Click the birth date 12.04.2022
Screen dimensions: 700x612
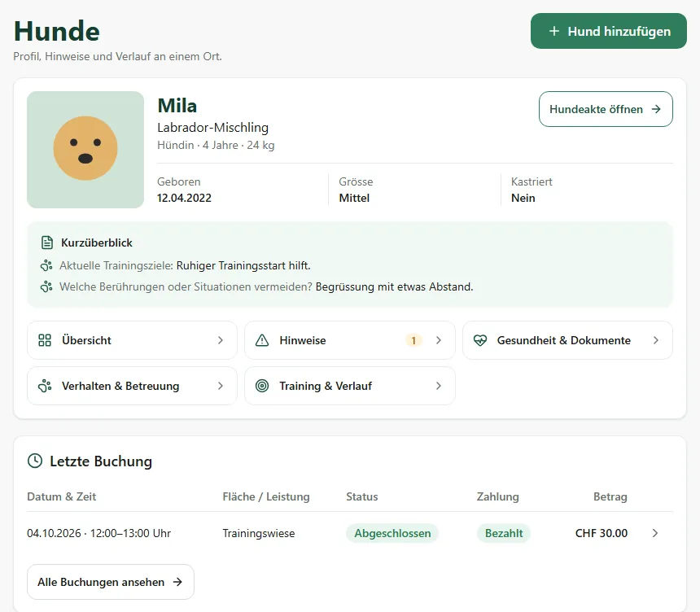click(184, 198)
